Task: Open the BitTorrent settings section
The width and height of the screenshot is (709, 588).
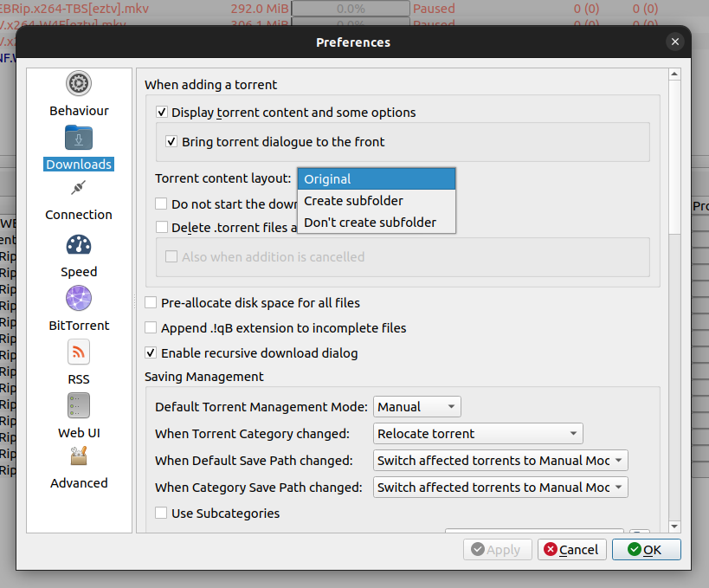Action: [78, 310]
